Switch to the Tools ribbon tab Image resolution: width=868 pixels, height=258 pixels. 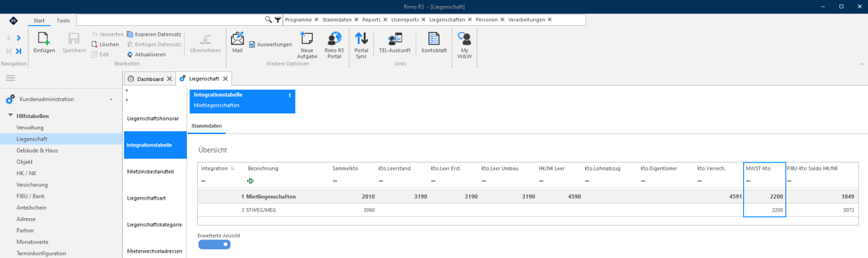(63, 21)
